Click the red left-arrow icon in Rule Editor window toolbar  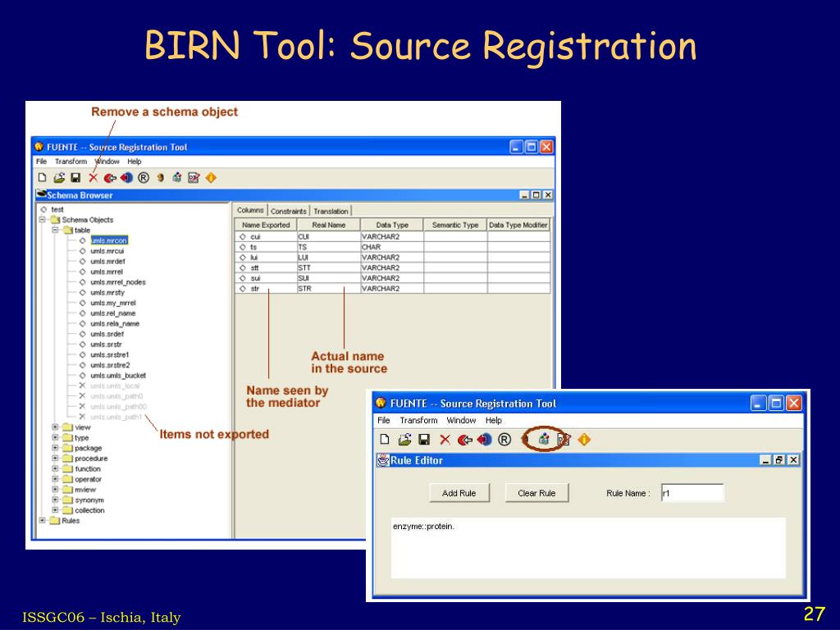click(464, 440)
